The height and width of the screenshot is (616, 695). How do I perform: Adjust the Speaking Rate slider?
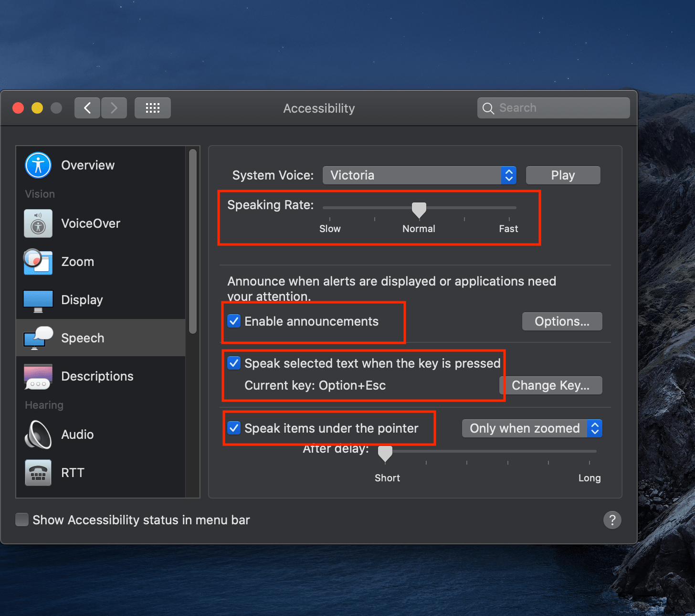pos(419,209)
